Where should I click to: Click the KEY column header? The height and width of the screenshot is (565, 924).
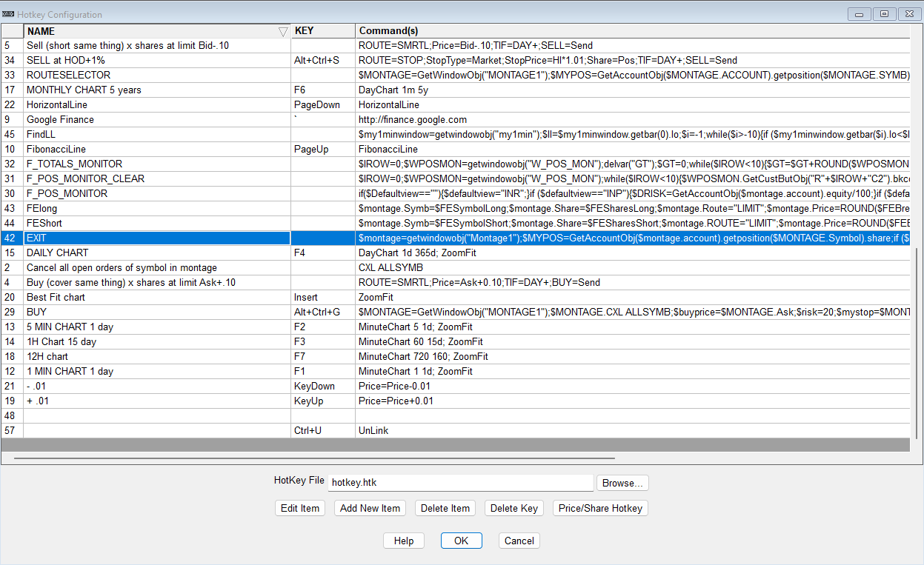tap(323, 31)
